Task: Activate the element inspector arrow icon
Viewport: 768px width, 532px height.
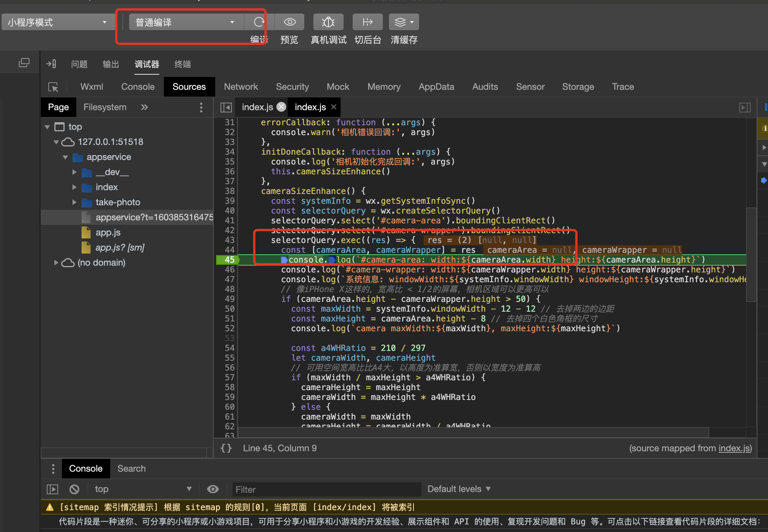Action: (53, 87)
